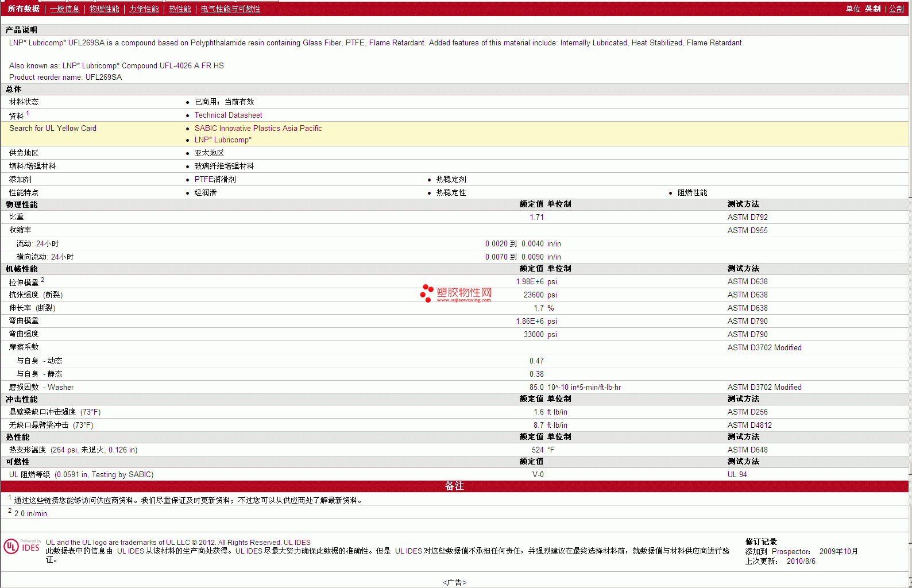
Task: Click the <广告> label at page bottom
Action: click(x=454, y=582)
